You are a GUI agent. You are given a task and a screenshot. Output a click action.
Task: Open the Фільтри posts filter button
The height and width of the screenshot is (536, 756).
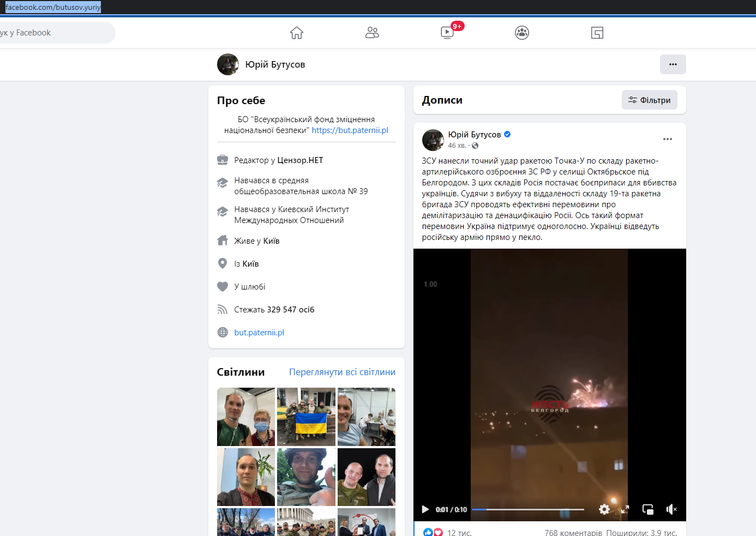point(650,100)
